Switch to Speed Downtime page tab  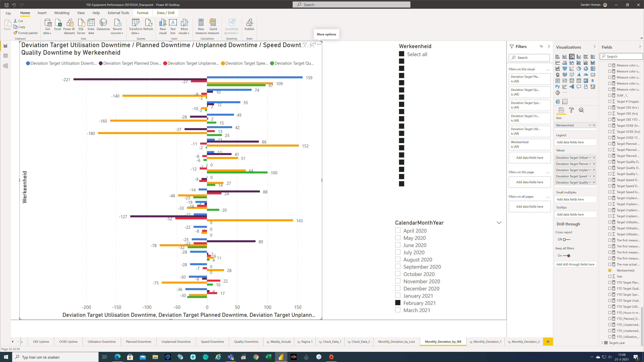click(212, 342)
